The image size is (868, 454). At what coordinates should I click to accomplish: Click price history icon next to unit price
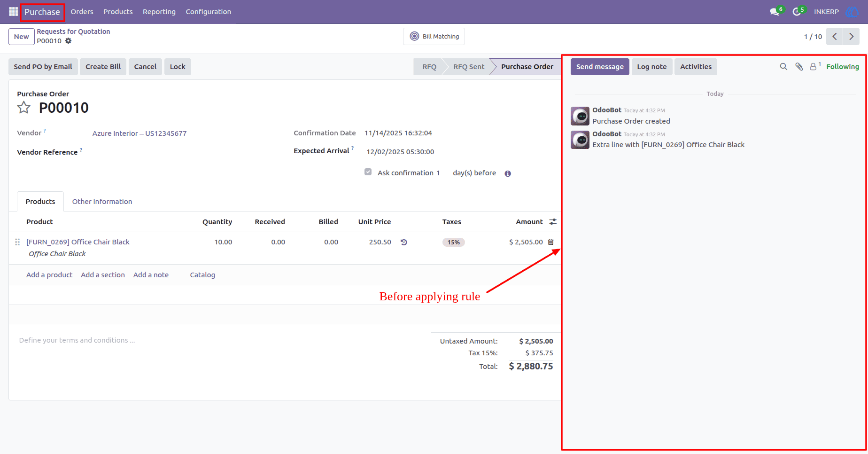[404, 242]
